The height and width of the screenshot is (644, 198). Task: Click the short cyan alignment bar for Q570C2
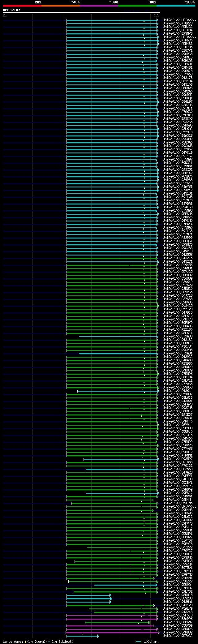[x=82, y=636]
